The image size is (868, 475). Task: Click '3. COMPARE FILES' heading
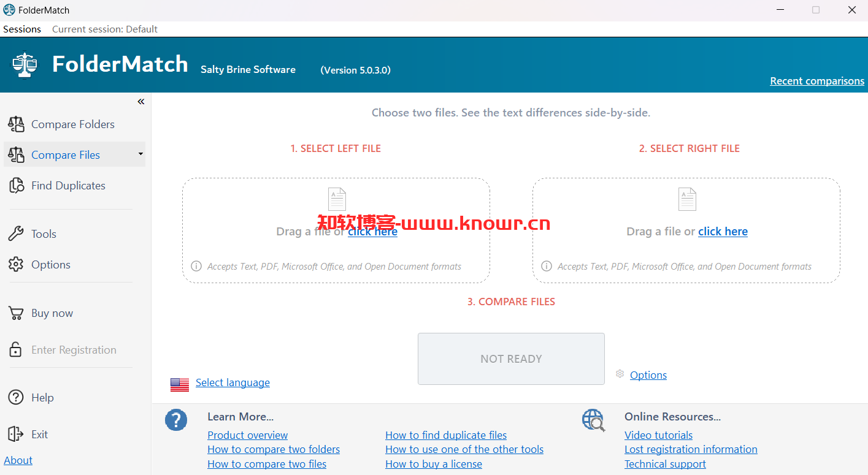pyautogui.click(x=511, y=302)
